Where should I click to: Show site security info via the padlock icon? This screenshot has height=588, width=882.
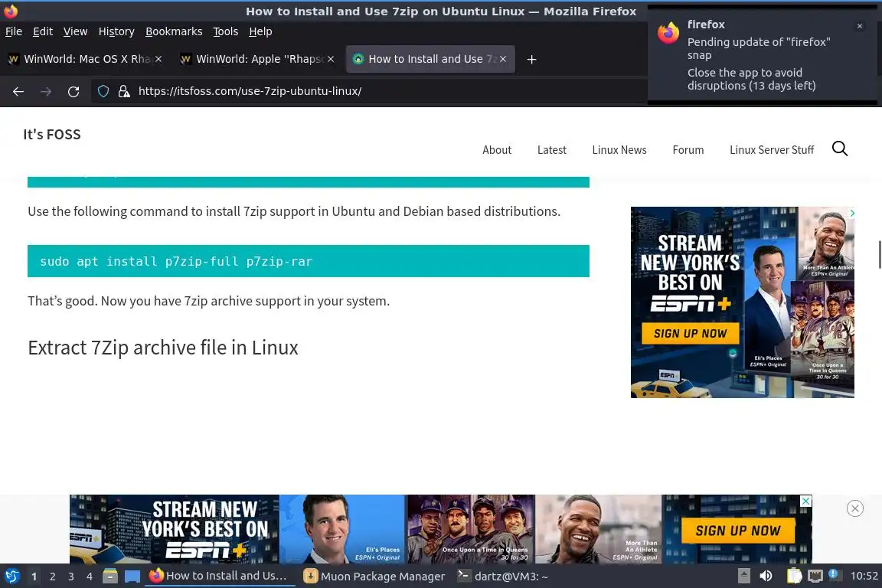point(124,91)
